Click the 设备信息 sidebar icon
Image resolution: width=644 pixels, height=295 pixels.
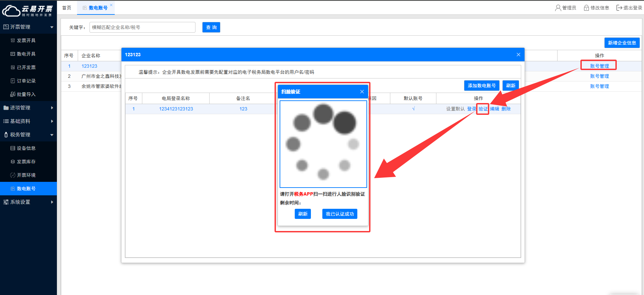pos(13,148)
